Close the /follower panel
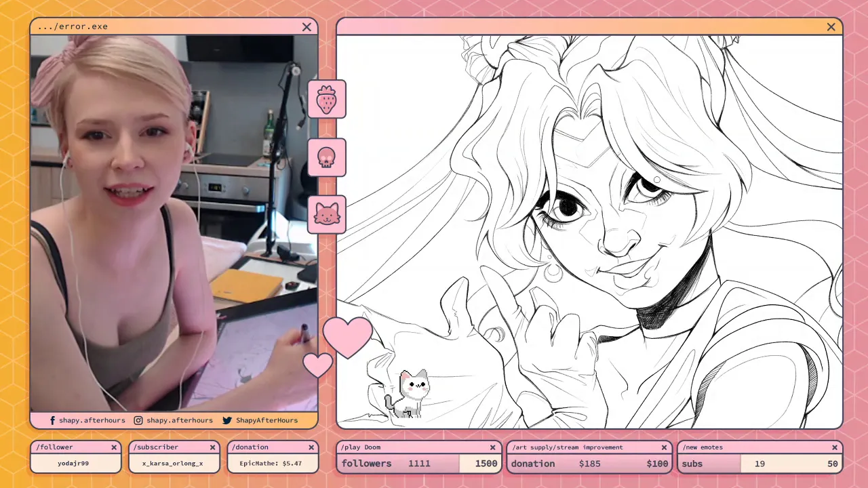Viewport: 868px width, 488px height. point(114,447)
